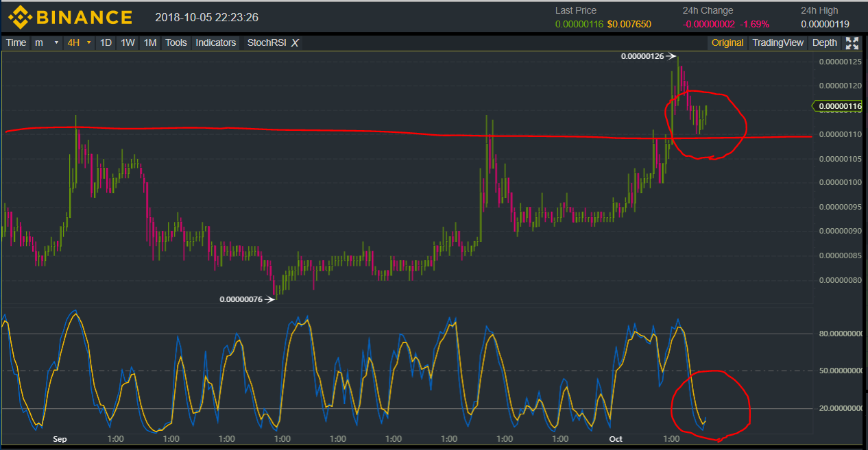This screenshot has height=450, width=868.
Task: Switch to the 1W timeframe
Action: [x=128, y=42]
